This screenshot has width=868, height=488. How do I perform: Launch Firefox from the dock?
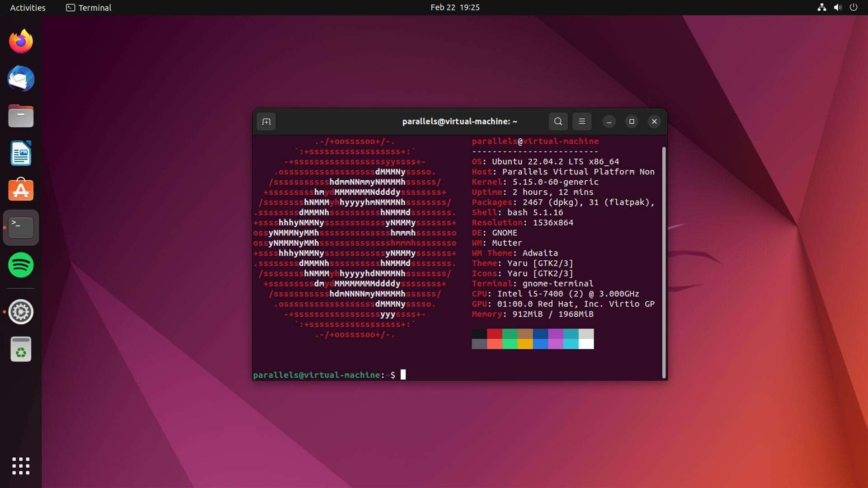[20, 41]
